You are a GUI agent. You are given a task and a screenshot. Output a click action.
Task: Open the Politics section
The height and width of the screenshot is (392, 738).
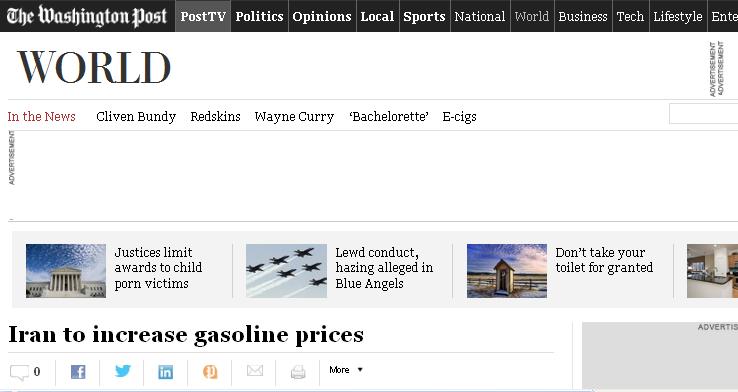pos(259,16)
